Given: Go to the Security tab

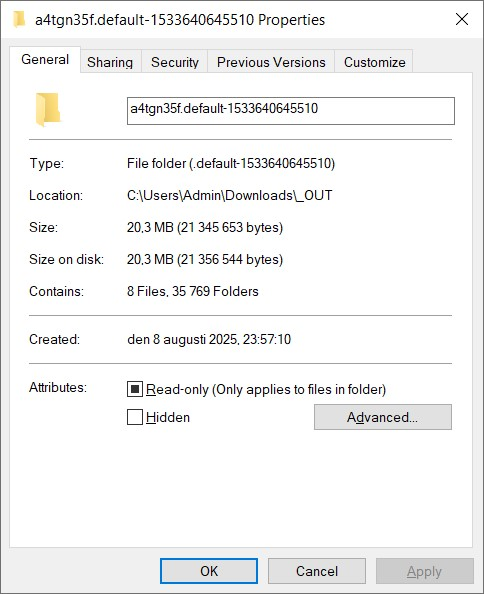Looking at the screenshot, I should point(175,62).
